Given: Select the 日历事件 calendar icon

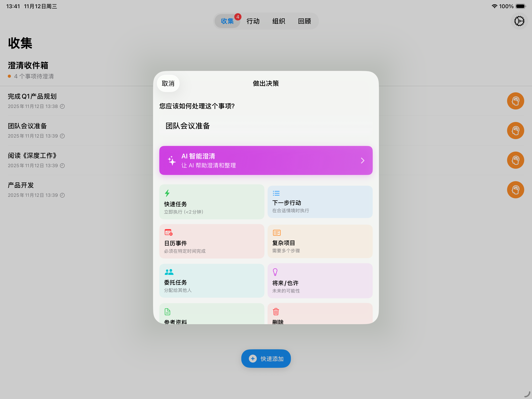Looking at the screenshot, I should pyautogui.click(x=168, y=232).
